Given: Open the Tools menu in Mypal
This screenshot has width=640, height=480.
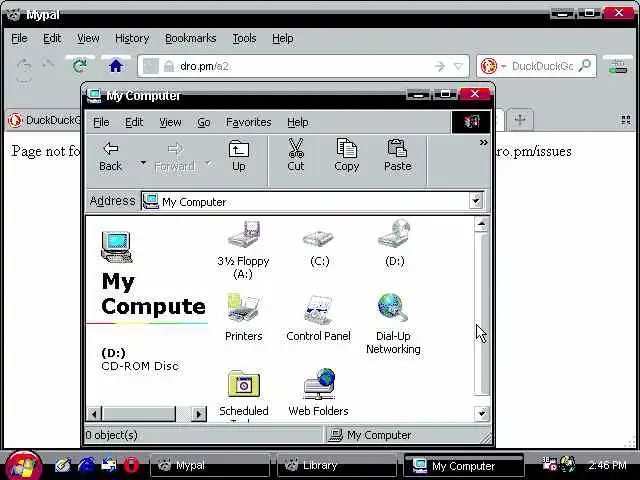Looking at the screenshot, I should [244, 38].
